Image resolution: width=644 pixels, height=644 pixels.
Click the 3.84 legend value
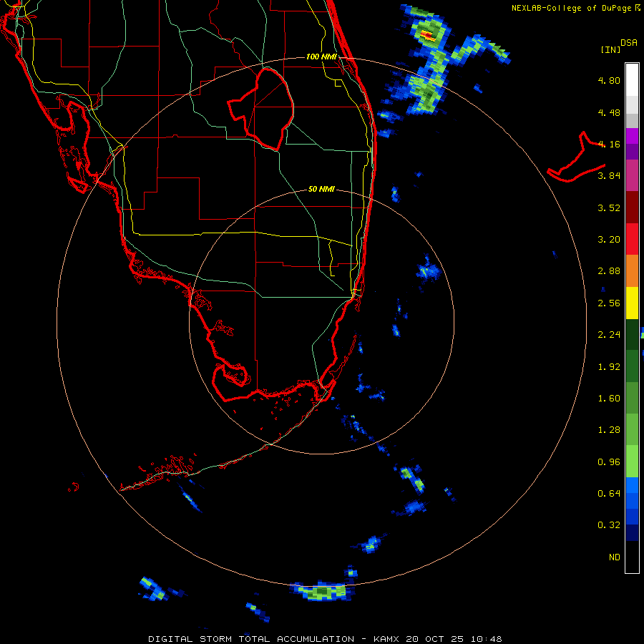[x=609, y=176]
